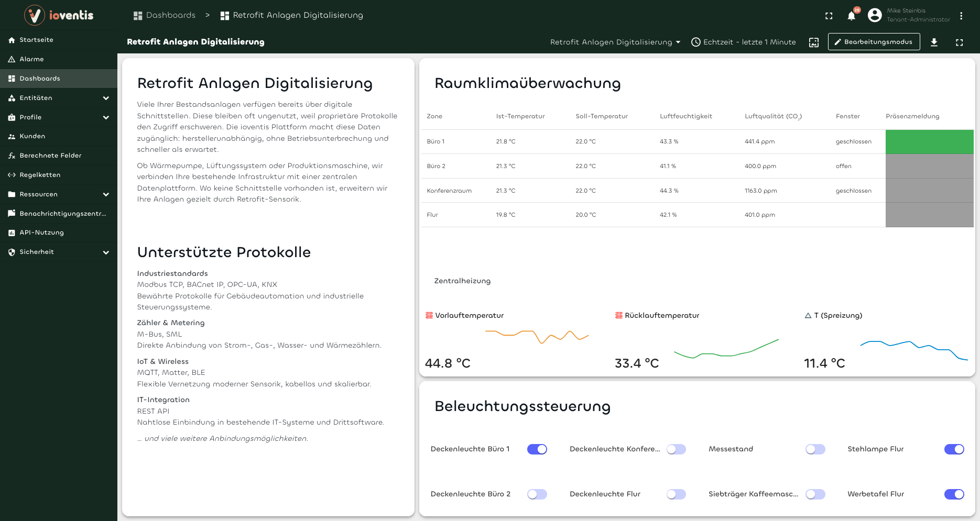This screenshot has width=980, height=521.
Task: Open the three-dot menu in the header
Action: tap(962, 16)
